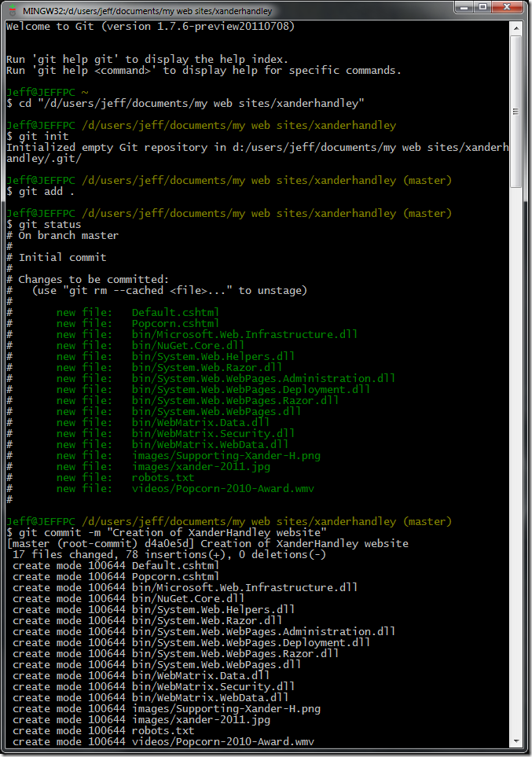Click the 'git add .' command line
This screenshot has width=532, height=757.
(x=41, y=192)
